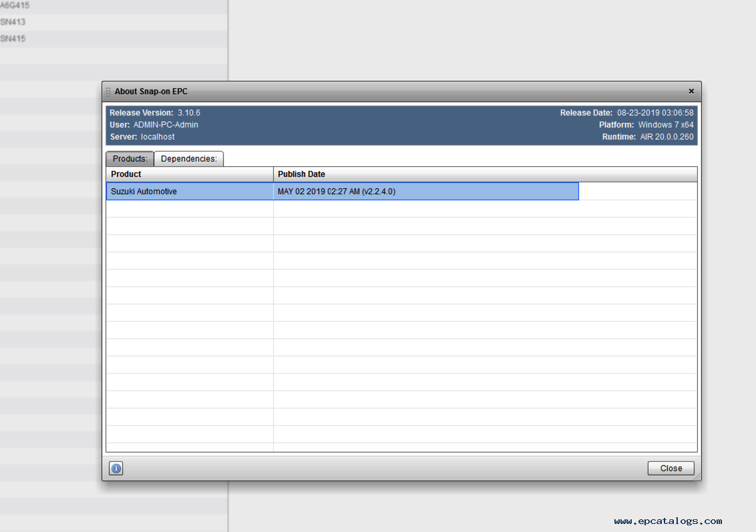Viewport: 756px width, 532px height.
Task: Select the Products tab
Action: (x=130, y=159)
